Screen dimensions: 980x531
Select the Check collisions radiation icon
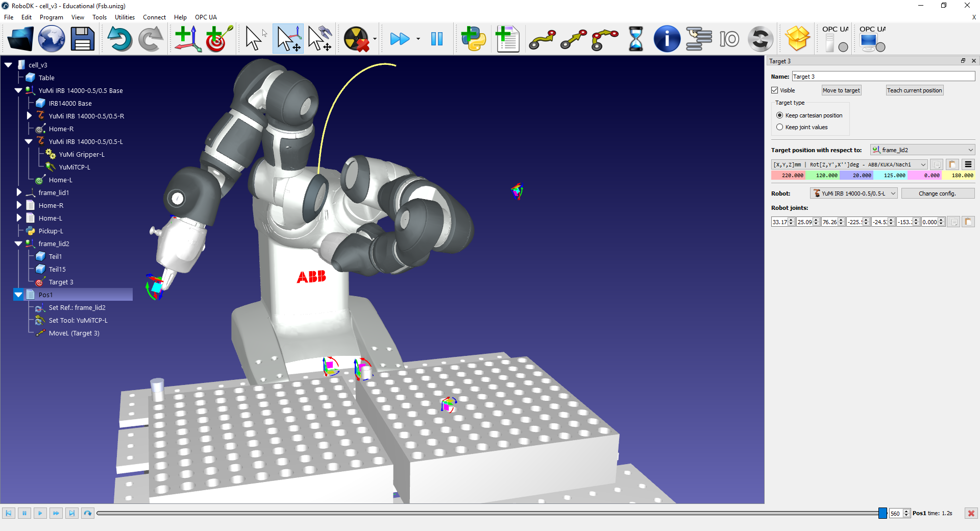356,39
